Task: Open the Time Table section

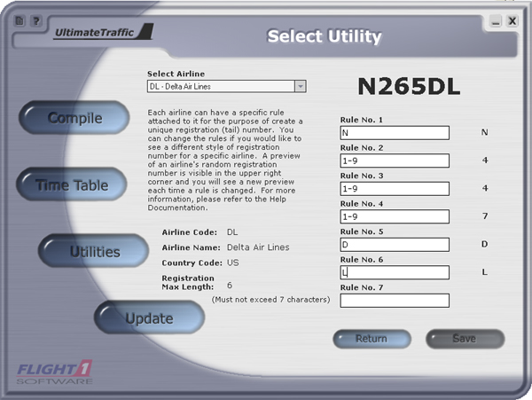Action: [72, 184]
